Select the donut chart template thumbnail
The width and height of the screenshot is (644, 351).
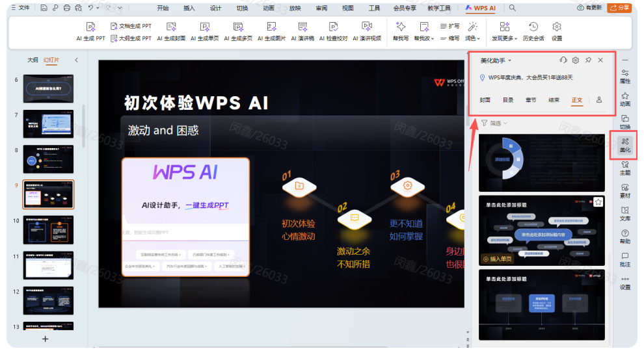tap(542, 162)
